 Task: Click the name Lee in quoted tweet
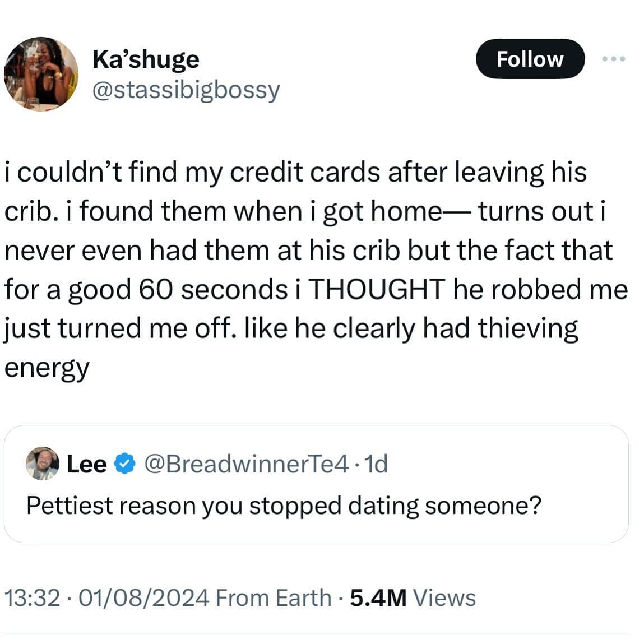click(86, 464)
